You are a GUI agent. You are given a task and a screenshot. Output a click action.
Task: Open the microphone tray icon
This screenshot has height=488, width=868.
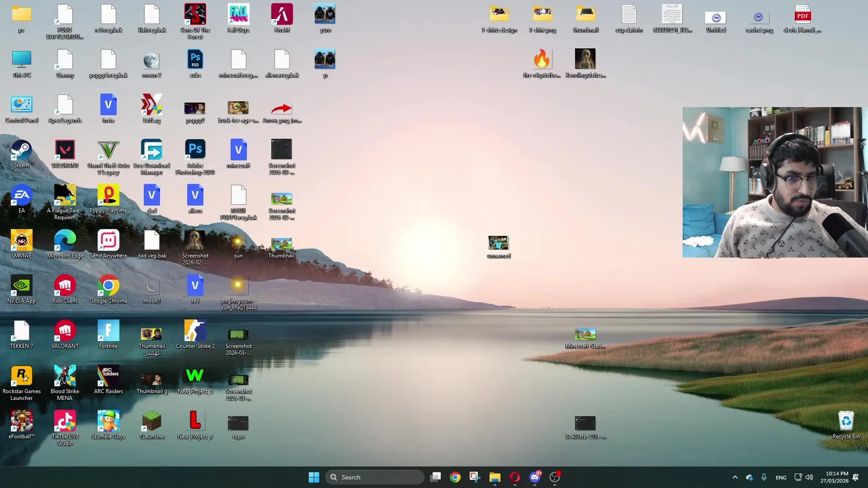click(764, 477)
